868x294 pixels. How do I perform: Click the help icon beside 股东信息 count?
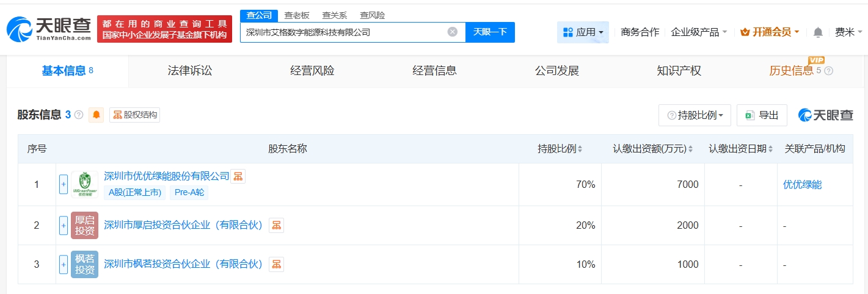point(79,115)
